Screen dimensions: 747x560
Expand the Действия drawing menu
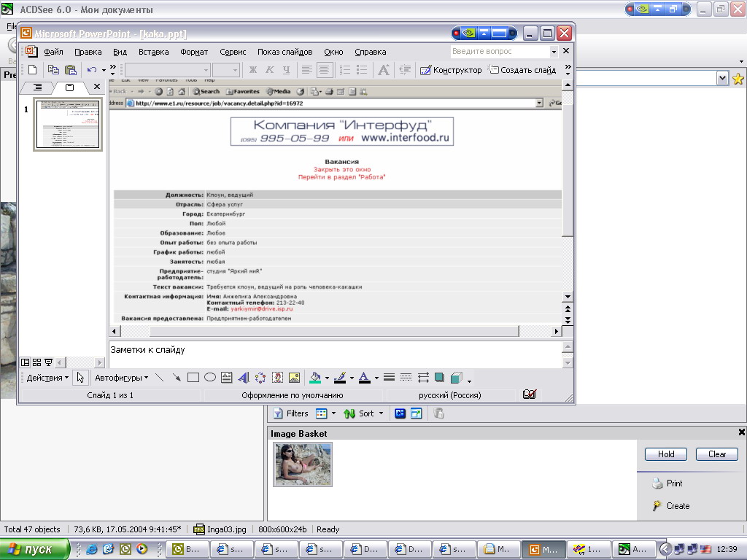click(x=47, y=378)
